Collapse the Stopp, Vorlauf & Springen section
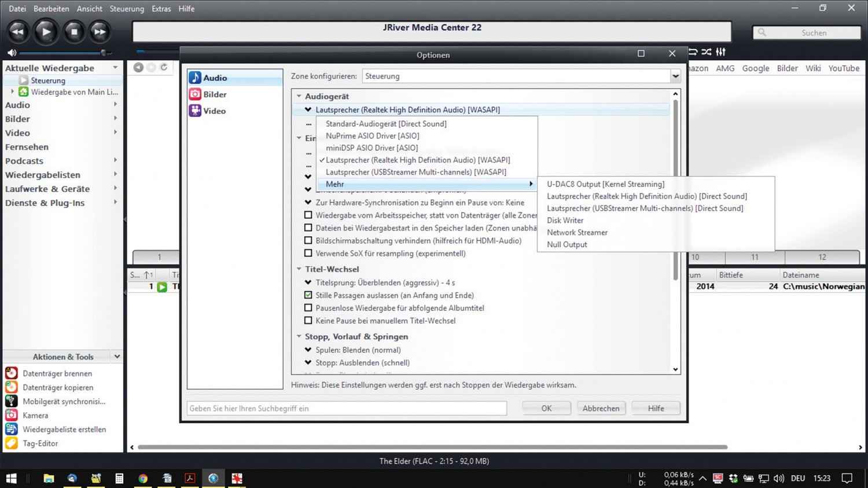 (x=299, y=336)
